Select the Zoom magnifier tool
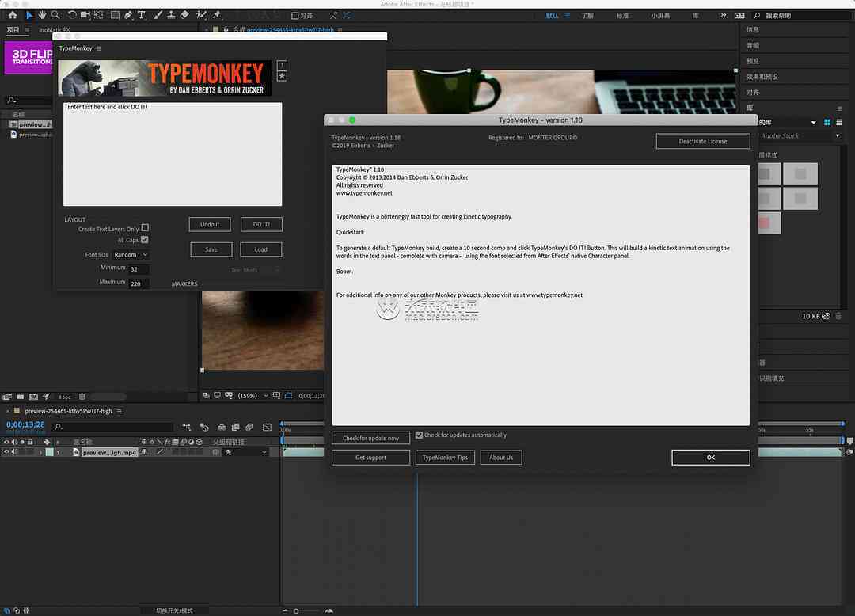Screen dimensions: 855x616 (x=55, y=15)
